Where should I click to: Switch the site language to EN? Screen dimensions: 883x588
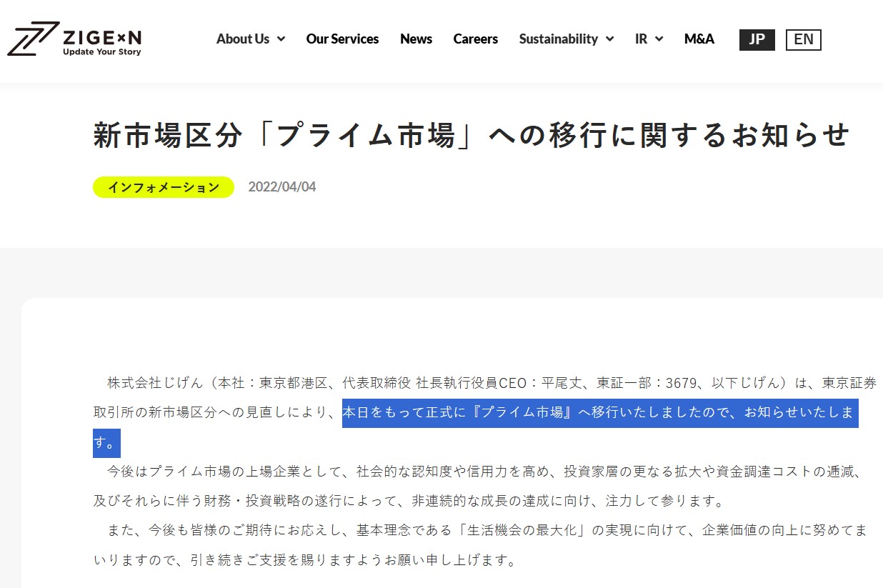point(803,39)
